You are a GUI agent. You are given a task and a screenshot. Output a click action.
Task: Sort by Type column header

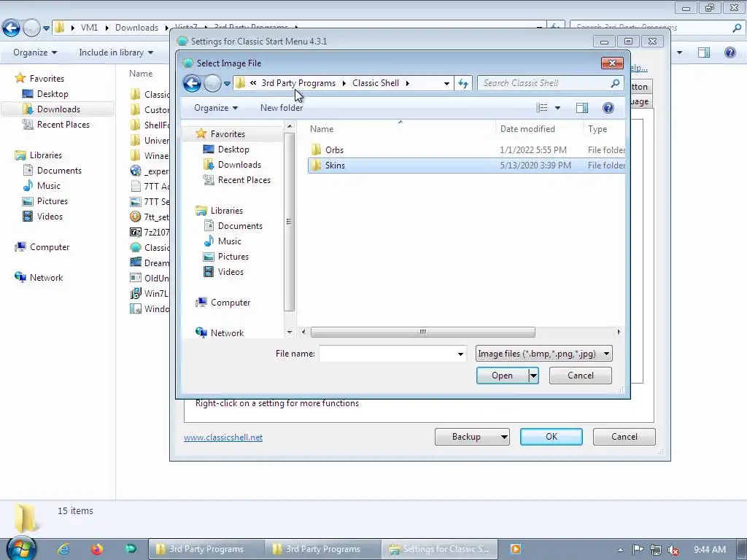597,129
